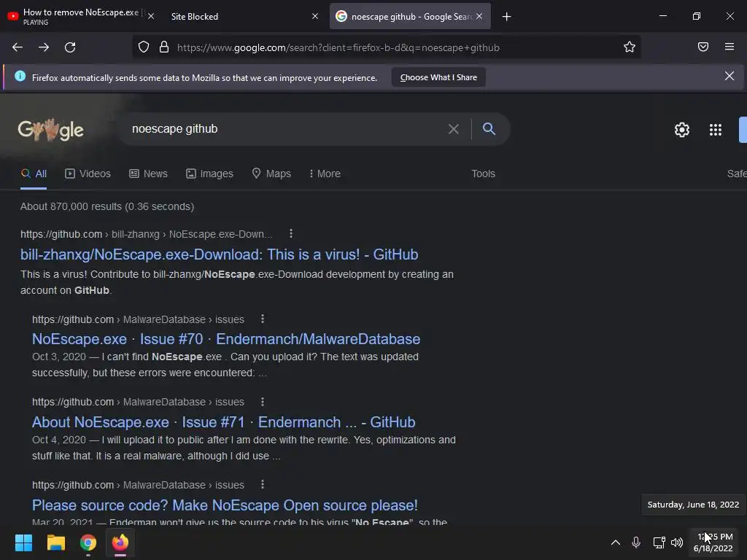
Task: Open a new tab with the plus button
Action: pos(506,17)
